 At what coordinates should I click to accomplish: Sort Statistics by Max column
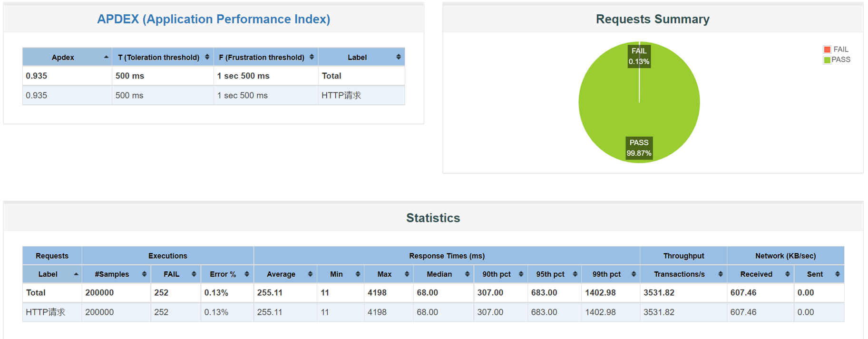(389, 274)
